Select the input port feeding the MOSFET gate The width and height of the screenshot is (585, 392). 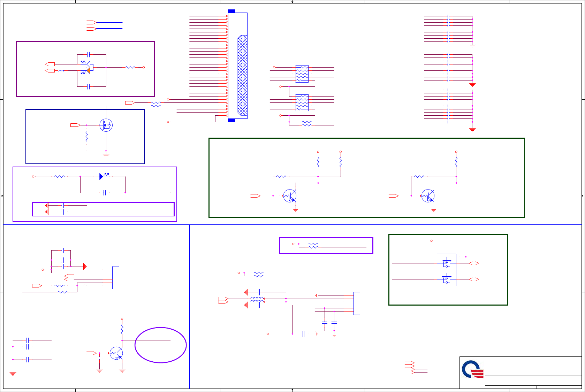(x=75, y=125)
